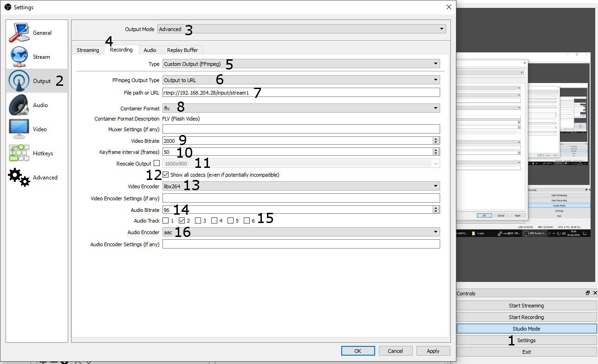The height and width of the screenshot is (364, 598).
Task: Enable the Rescale Output checkbox
Action: [x=156, y=163]
